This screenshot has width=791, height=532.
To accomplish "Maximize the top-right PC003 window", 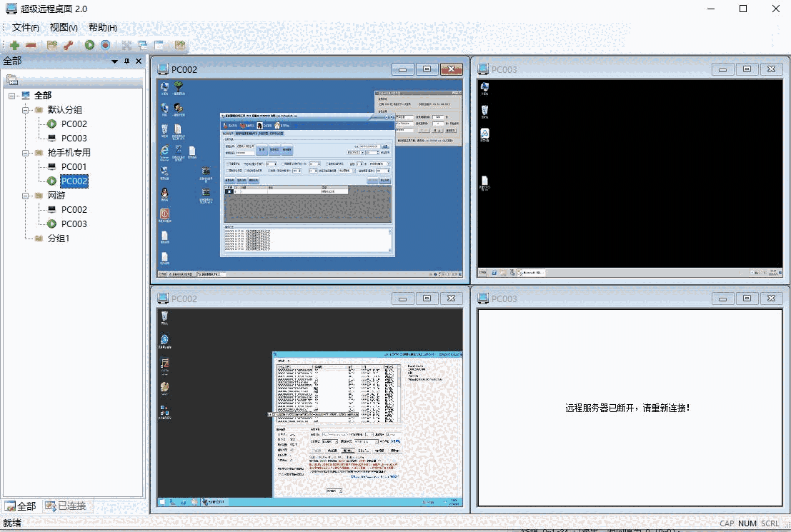I will pyautogui.click(x=747, y=69).
